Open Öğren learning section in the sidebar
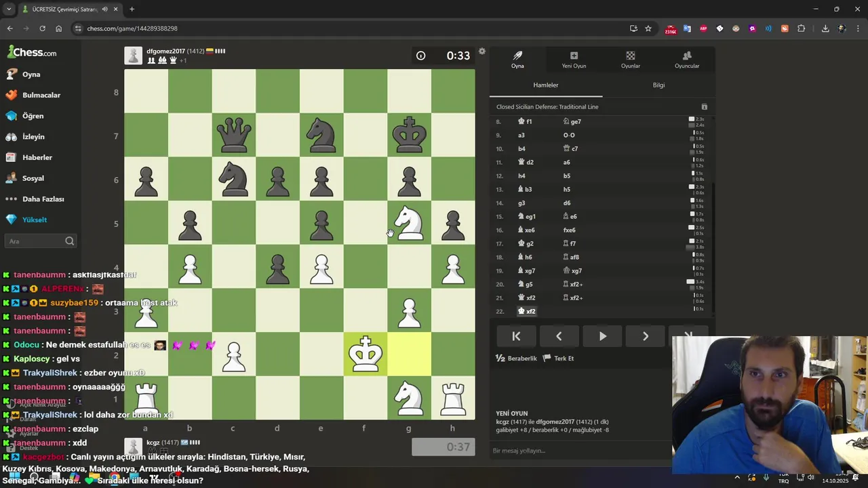This screenshot has width=868, height=488. [x=33, y=116]
